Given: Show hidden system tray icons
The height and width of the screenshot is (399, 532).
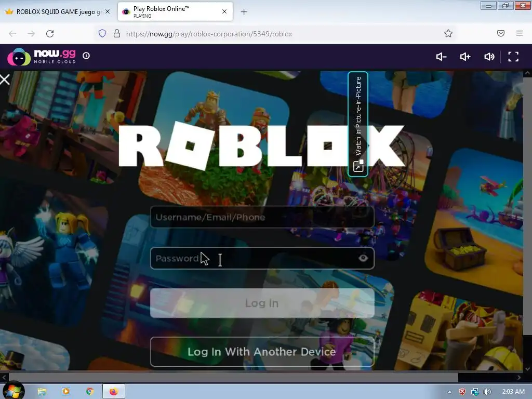Looking at the screenshot, I should [449, 392].
